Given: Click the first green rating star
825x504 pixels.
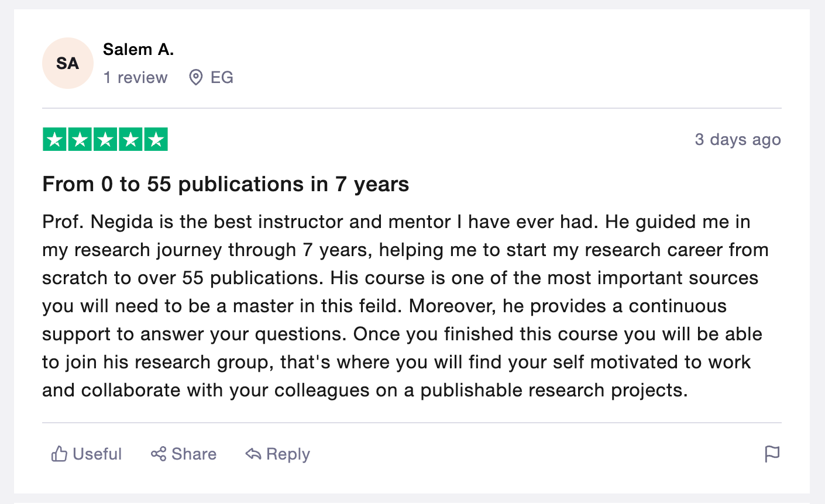Looking at the screenshot, I should coord(54,140).
